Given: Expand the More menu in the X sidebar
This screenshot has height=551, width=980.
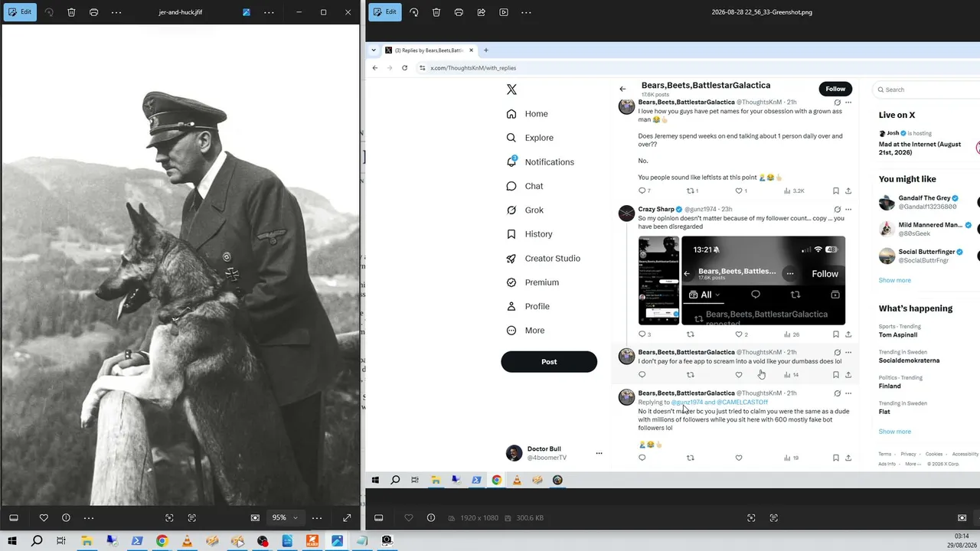Looking at the screenshot, I should (526, 331).
